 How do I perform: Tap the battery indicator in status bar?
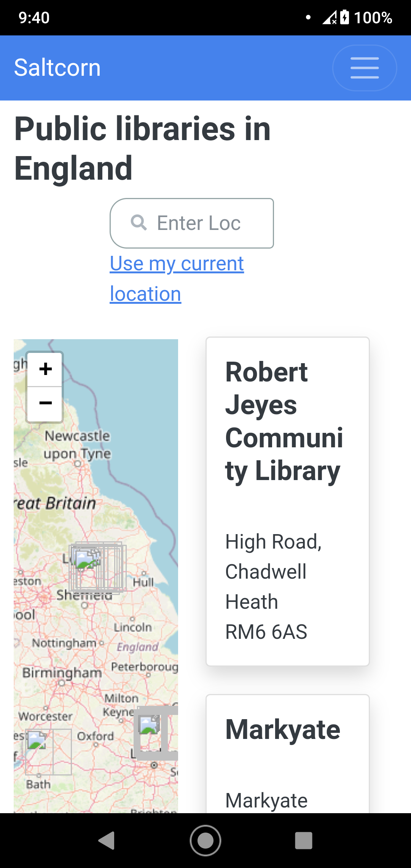pyautogui.click(x=344, y=17)
